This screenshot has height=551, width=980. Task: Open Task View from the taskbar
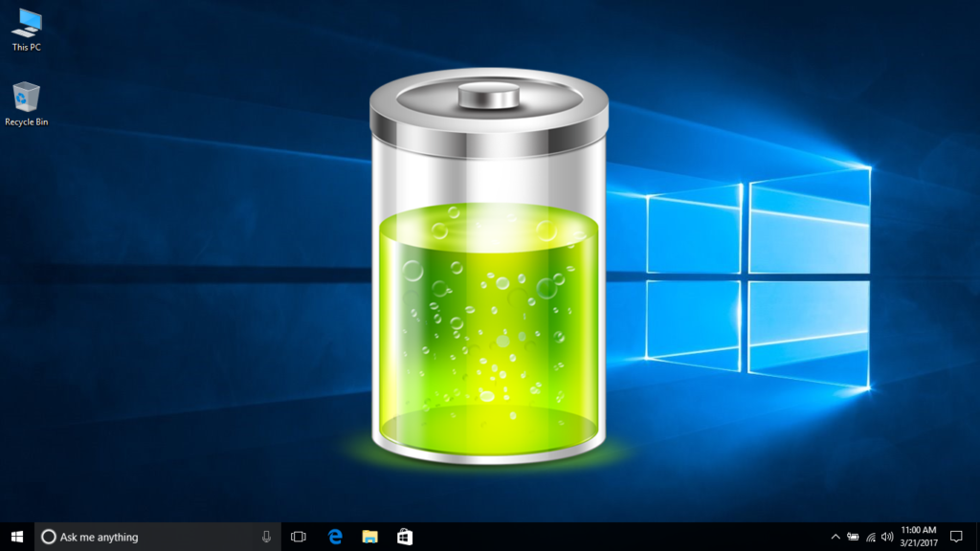[x=299, y=537]
